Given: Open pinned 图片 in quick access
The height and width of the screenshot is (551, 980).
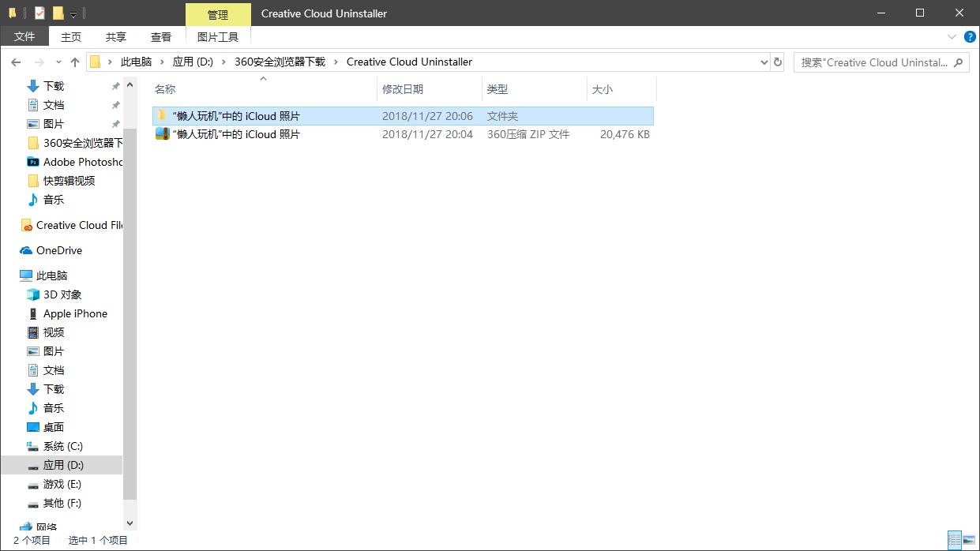Looking at the screenshot, I should pos(54,124).
